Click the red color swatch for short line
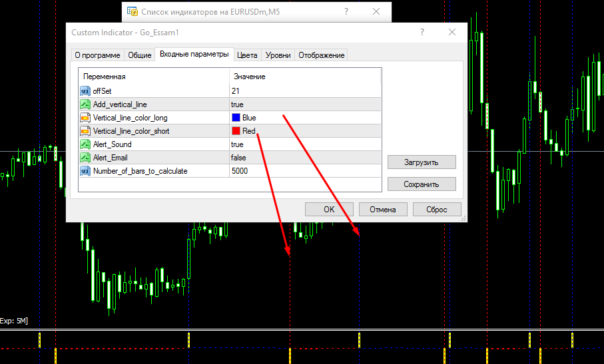 (236, 131)
